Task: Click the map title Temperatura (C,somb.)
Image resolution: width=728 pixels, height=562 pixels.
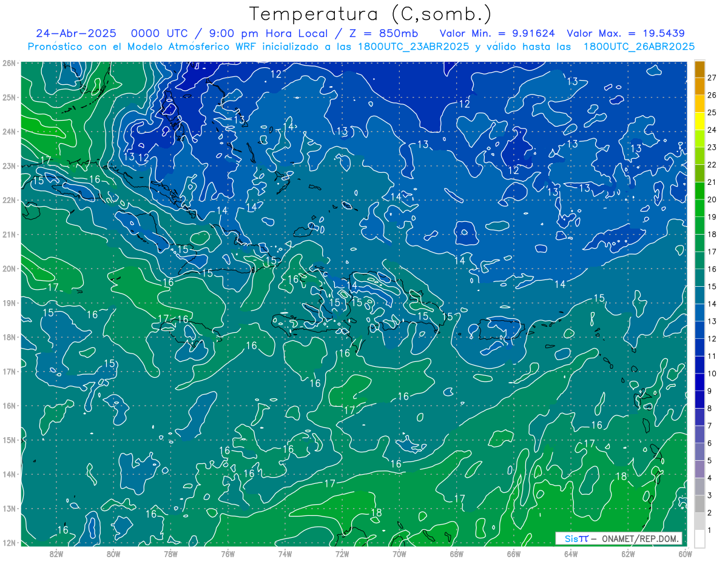Action: pos(370,14)
